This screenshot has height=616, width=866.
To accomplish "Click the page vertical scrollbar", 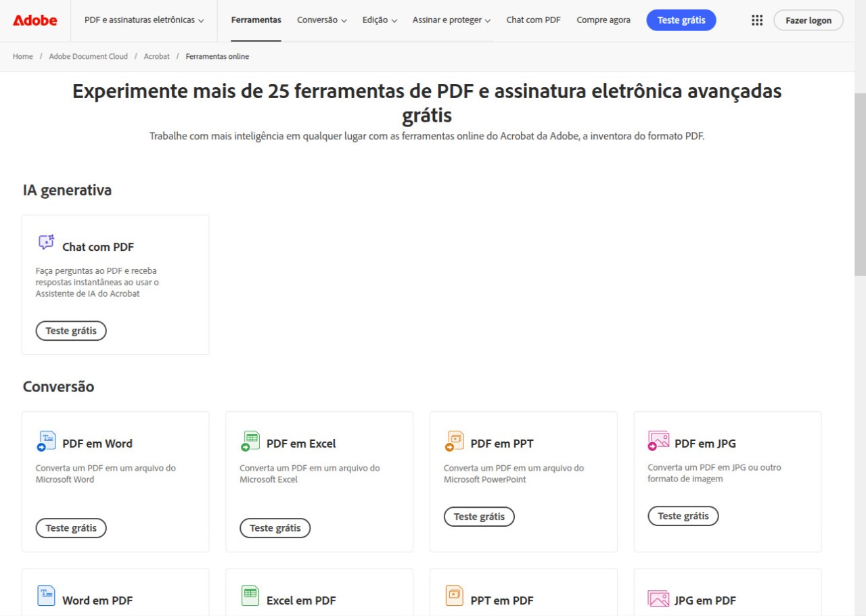I will (x=860, y=184).
